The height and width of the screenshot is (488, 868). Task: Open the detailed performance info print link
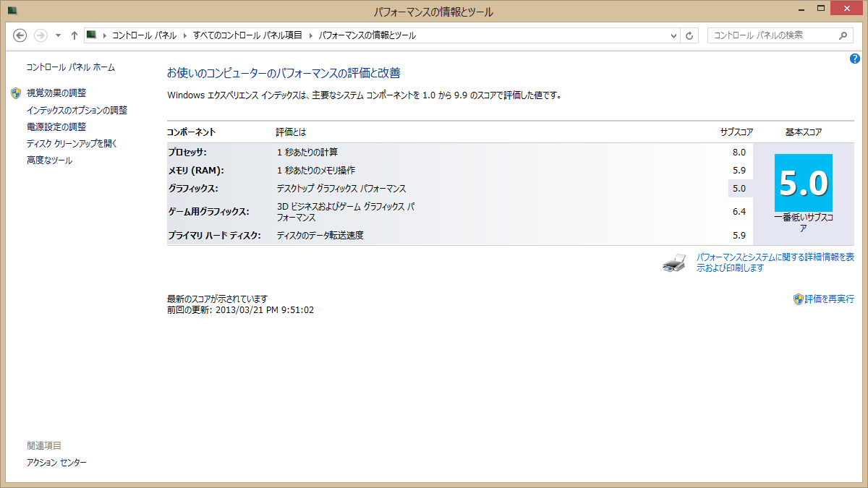[x=775, y=262]
